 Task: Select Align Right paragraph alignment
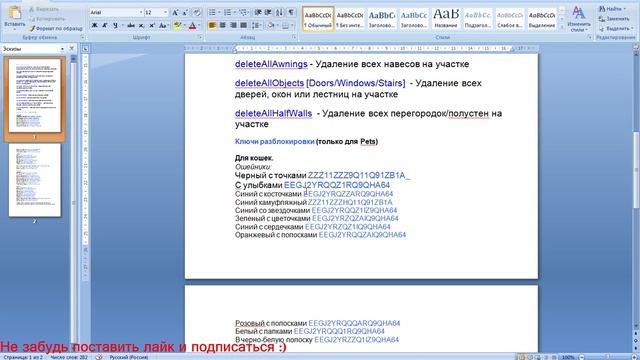click(233, 25)
